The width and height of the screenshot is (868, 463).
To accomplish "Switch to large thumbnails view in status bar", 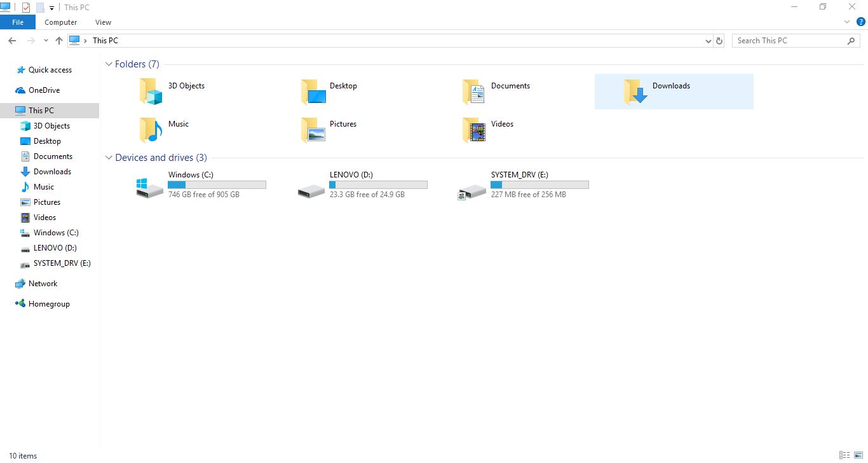I will (858, 455).
